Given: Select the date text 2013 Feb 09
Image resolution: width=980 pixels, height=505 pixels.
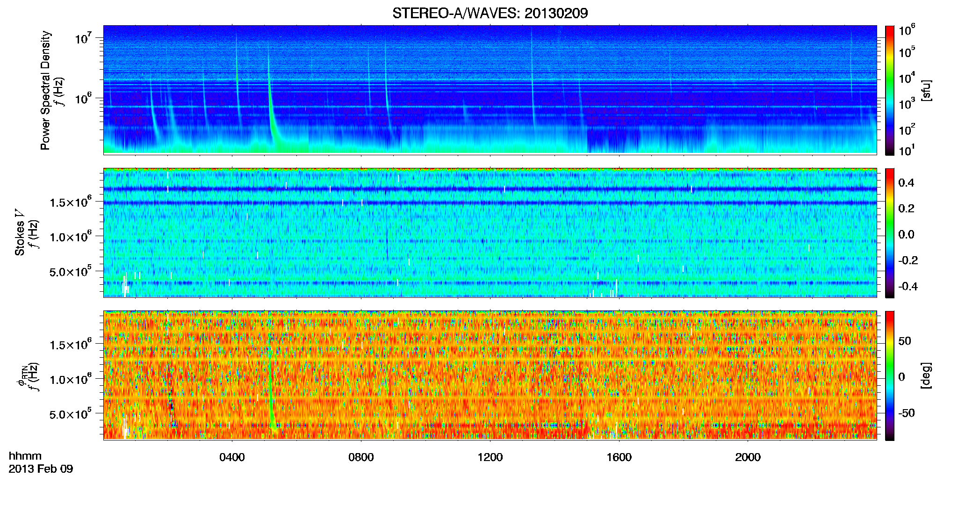Looking at the screenshot, I should coord(41,469).
